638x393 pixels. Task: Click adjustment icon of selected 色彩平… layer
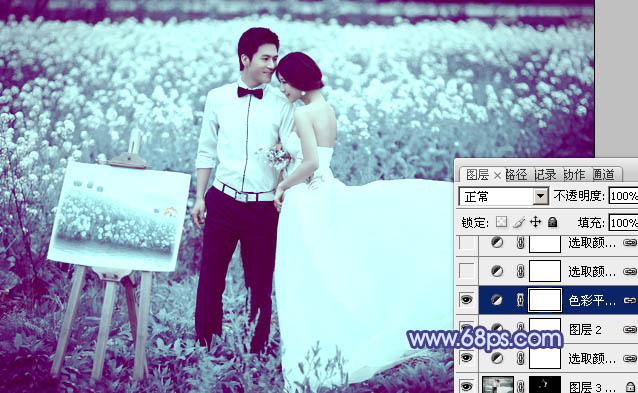click(496, 300)
